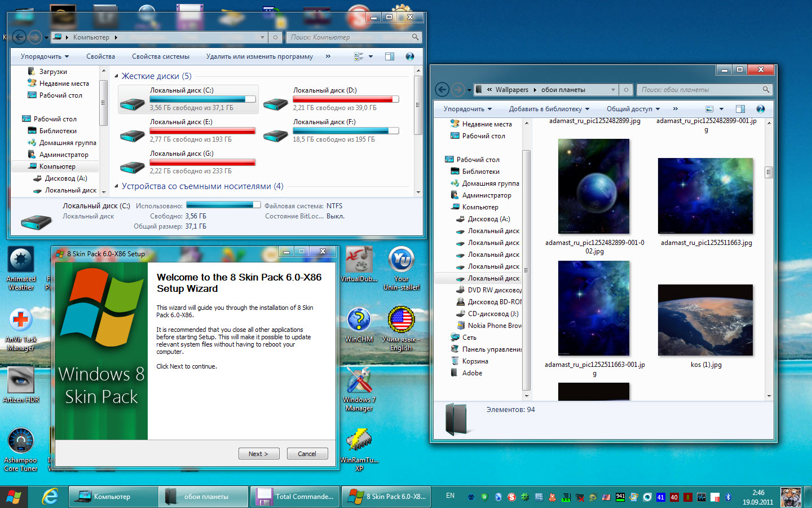Click help icon in Компьютер window
Viewport: 812px width, 508px height.
[x=410, y=56]
